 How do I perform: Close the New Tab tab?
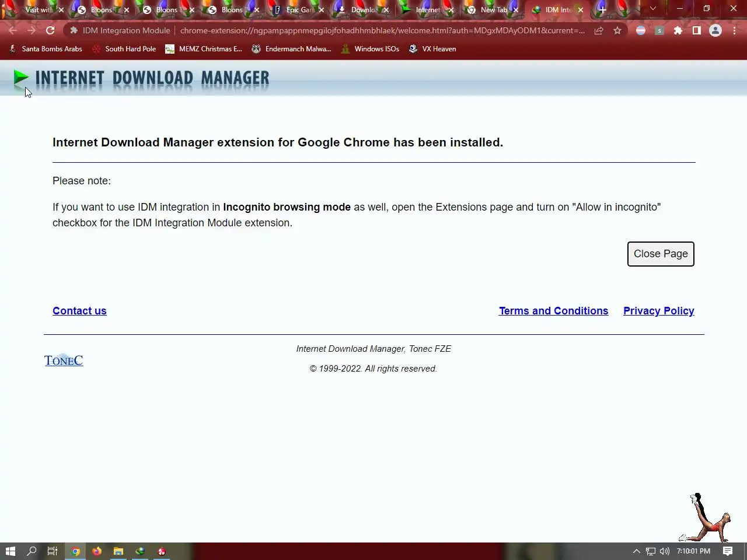click(515, 10)
